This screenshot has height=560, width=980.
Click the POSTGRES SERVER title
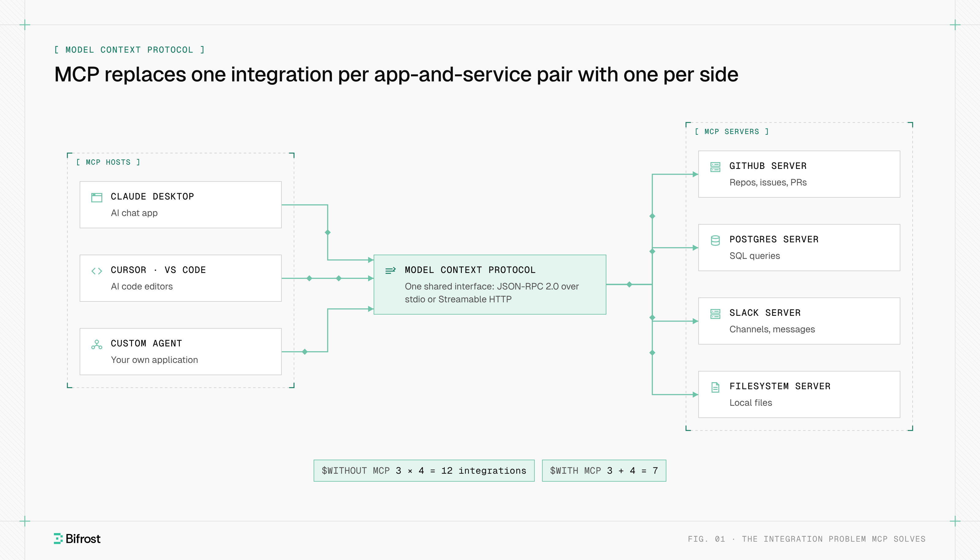774,239
